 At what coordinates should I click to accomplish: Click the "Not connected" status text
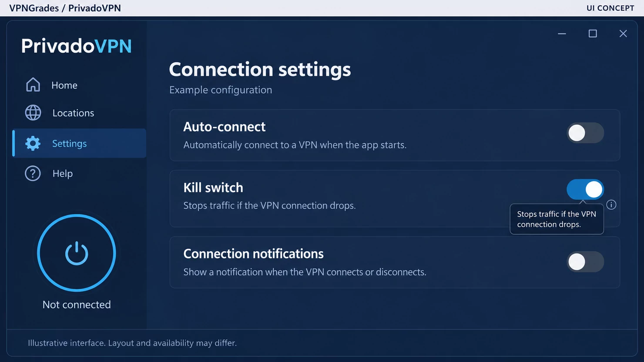tap(77, 305)
